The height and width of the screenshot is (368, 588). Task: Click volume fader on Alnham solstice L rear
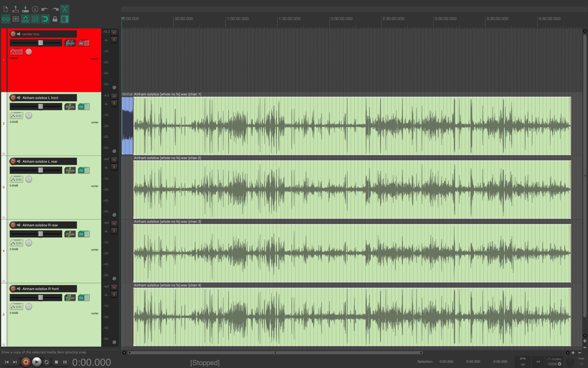tap(40, 170)
